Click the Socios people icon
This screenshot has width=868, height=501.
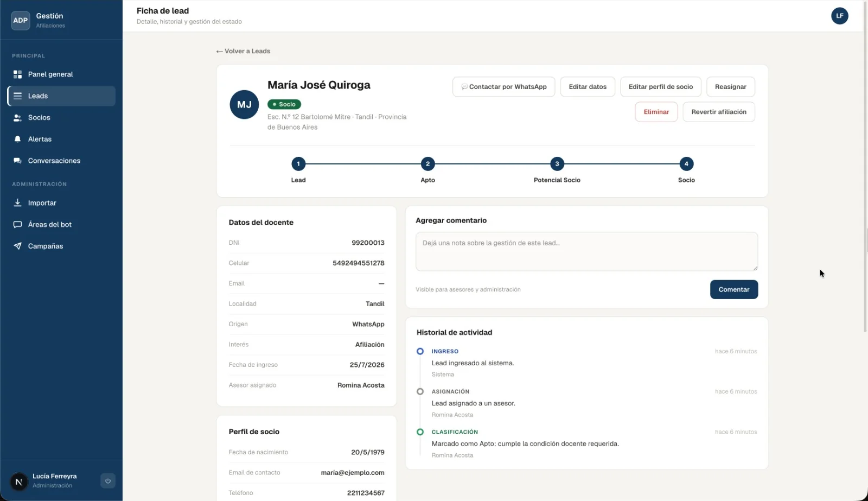17,118
